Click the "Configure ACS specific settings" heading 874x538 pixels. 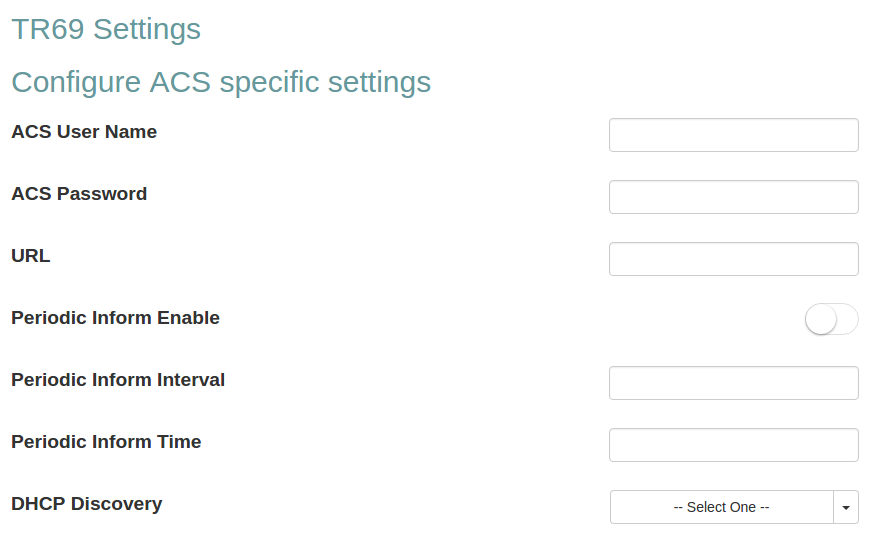[x=221, y=82]
